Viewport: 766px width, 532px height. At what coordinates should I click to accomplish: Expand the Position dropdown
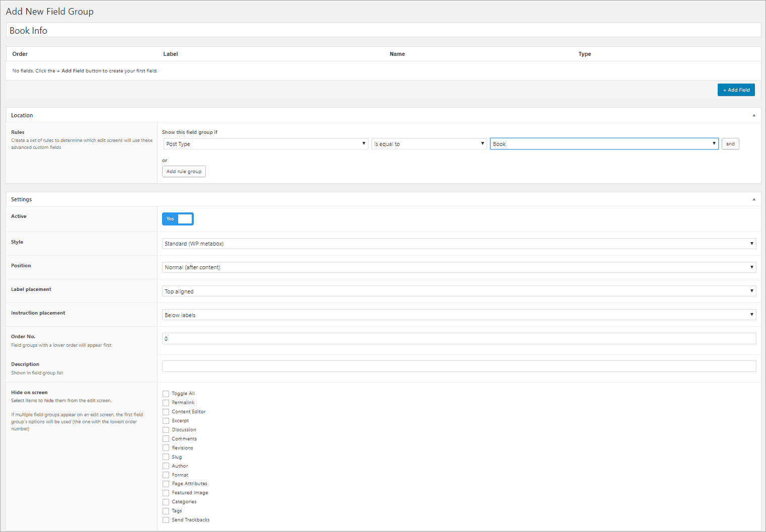(x=458, y=267)
